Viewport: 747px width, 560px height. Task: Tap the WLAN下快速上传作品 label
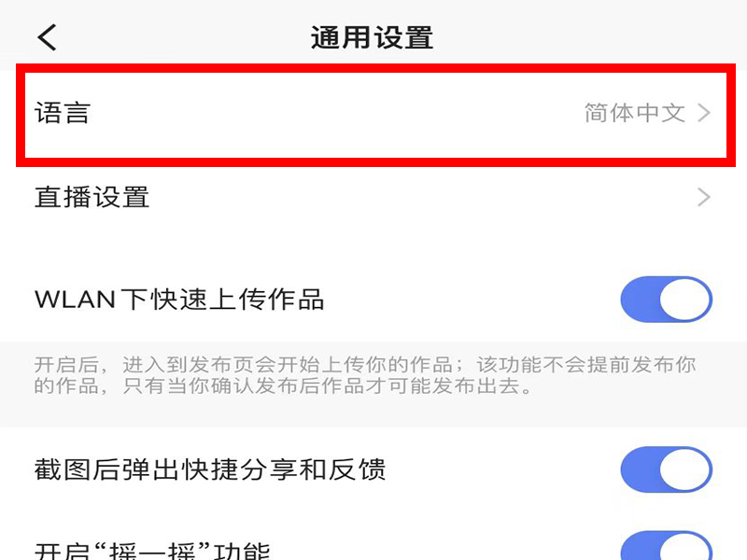[179, 300]
